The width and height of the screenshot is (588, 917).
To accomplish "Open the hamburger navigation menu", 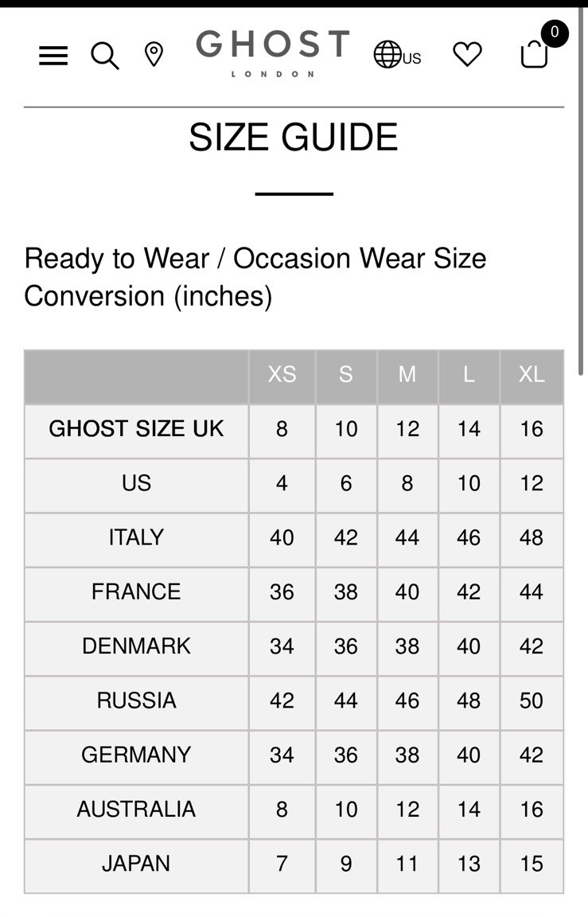I will tap(53, 56).
